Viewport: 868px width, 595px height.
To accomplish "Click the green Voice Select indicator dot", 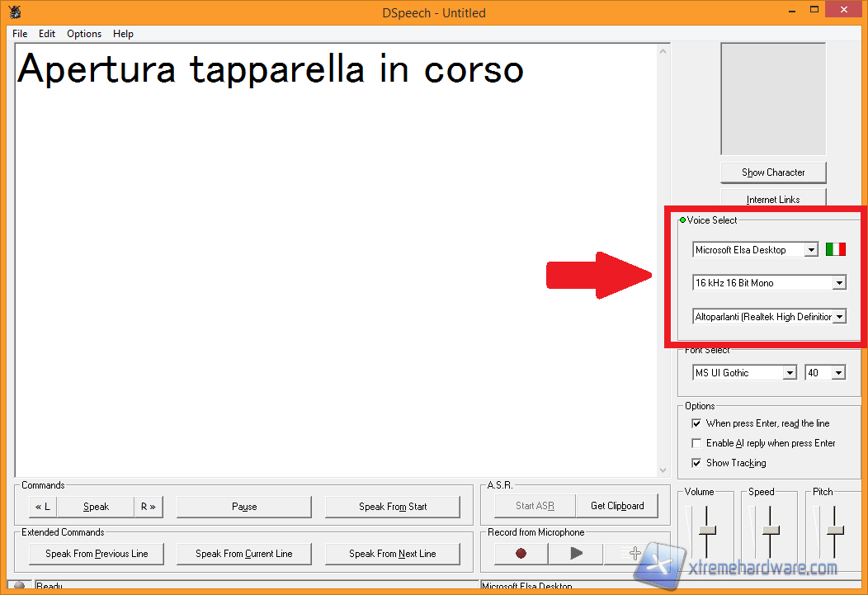I will [682, 220].
